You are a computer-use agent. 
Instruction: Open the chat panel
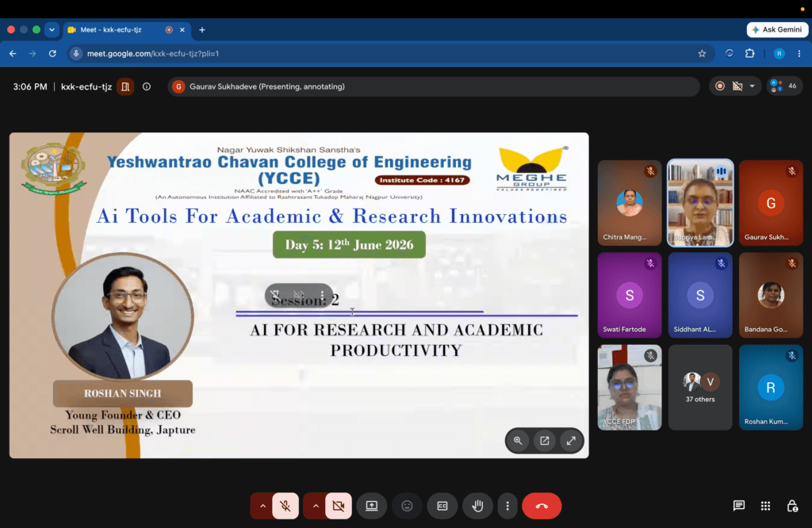[739, 506]
